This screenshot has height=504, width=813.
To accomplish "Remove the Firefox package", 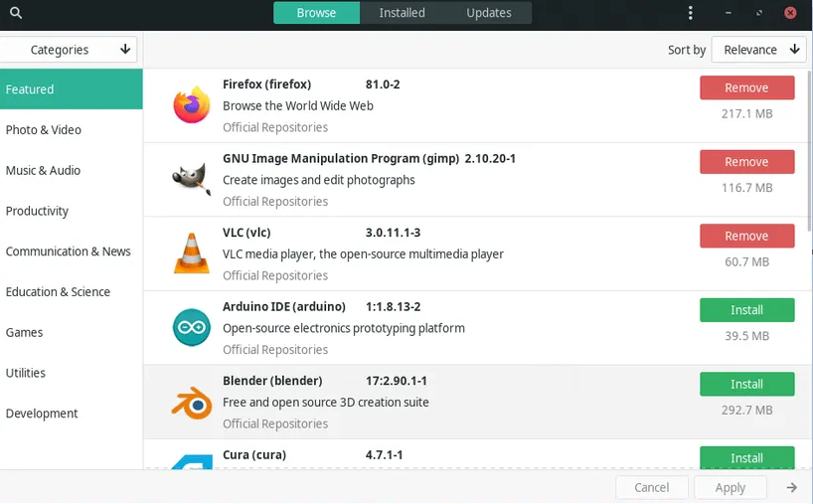I will pos(746,87).
